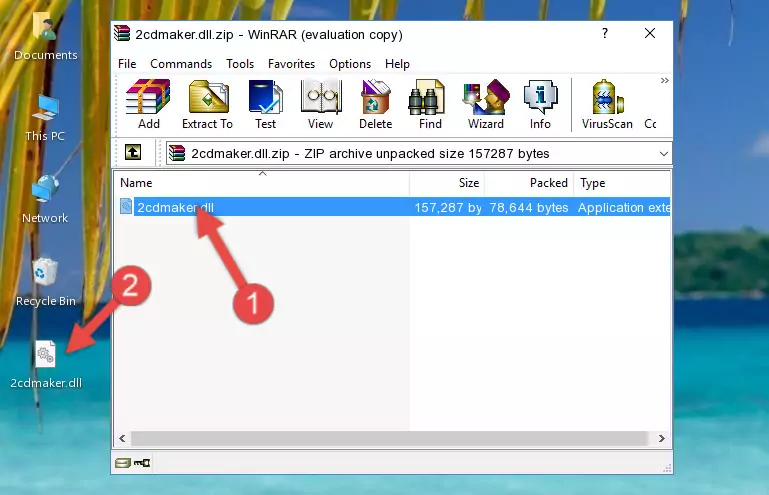
Task: Click the horizontal scrollbar track
Action: [x=390, y=438]
